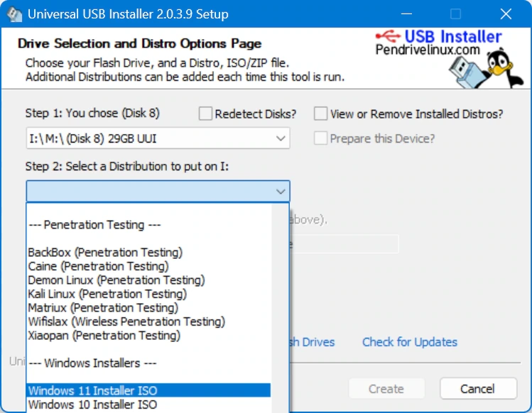Collapse the Step 2 distribution dropdown
The width and height of the screenshot is (532, 413).
click(x=158, y=192)
